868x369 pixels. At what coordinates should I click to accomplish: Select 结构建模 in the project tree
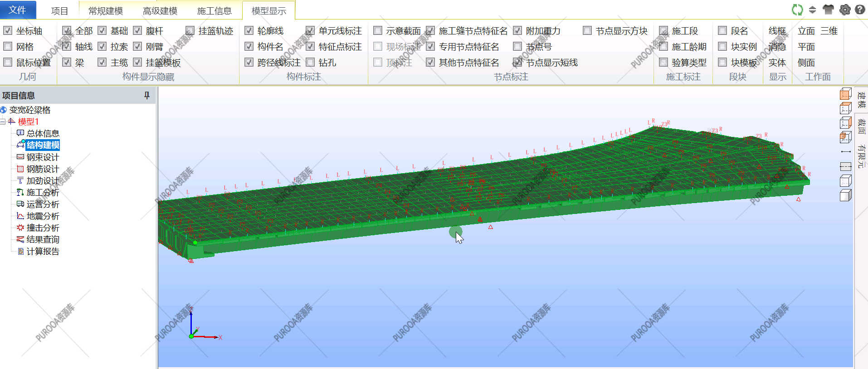43,145
